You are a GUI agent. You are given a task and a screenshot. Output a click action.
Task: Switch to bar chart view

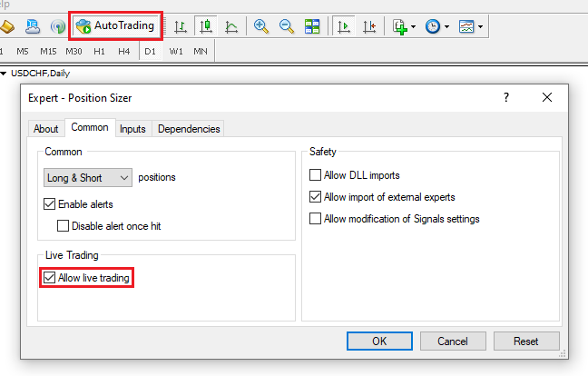coord(181,26)
